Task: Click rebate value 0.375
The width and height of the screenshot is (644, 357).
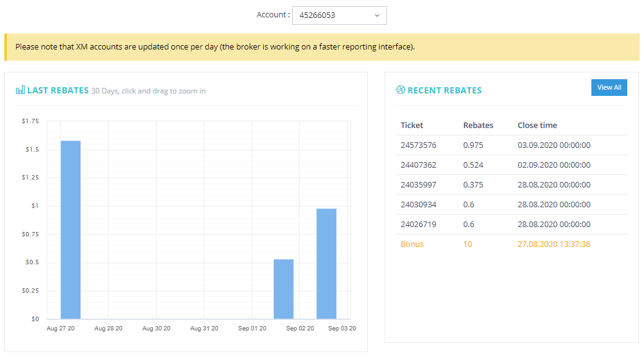Action: coord(473,184)
